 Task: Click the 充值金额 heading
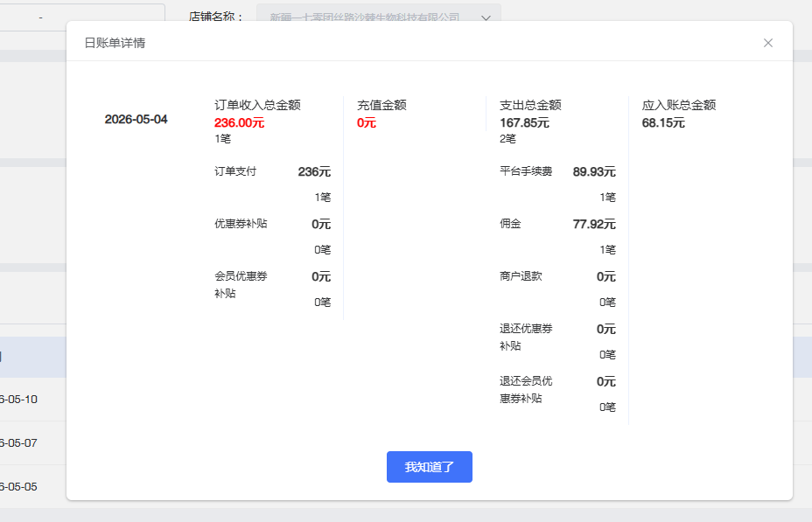(x=381, y=105)
